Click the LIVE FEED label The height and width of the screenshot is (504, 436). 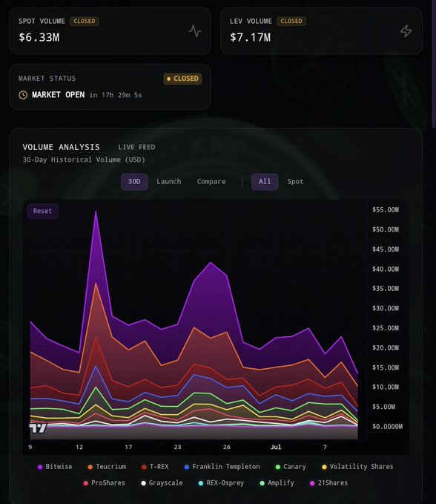[136, 147]
